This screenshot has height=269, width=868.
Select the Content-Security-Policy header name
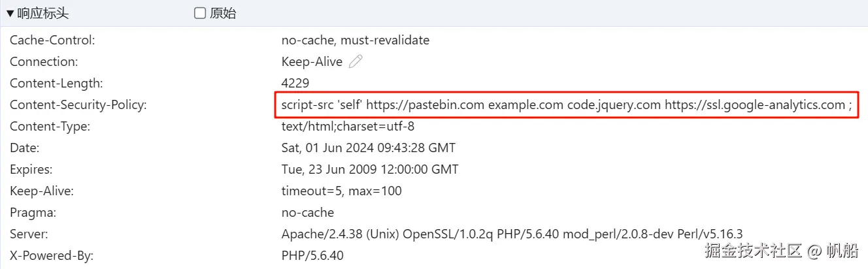(78, 104)
